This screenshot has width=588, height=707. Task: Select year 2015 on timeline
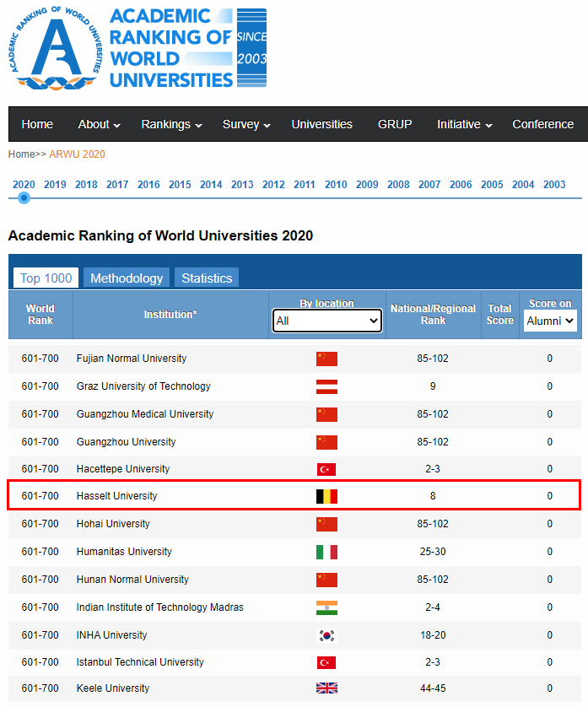coord(180,185)
